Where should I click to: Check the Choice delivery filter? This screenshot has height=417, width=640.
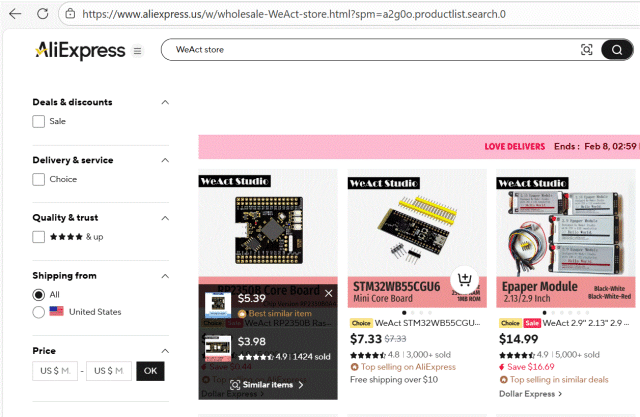(x=38, y=179)
